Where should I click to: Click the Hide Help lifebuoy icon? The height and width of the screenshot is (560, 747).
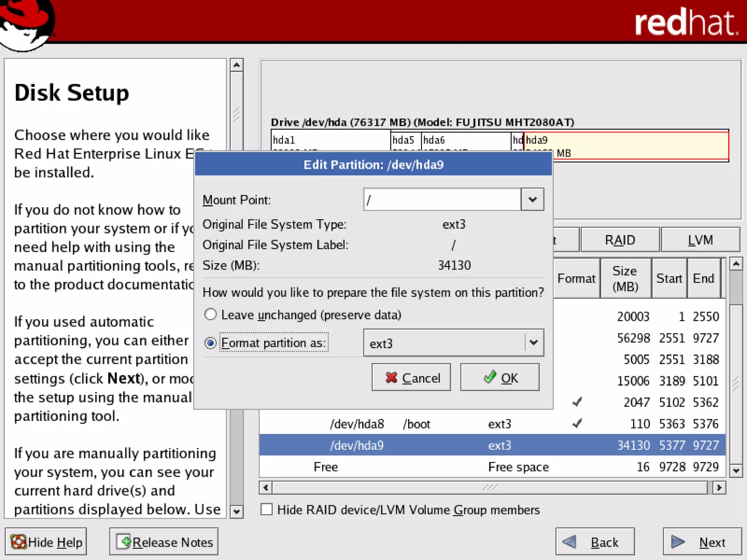click(18, 542)
